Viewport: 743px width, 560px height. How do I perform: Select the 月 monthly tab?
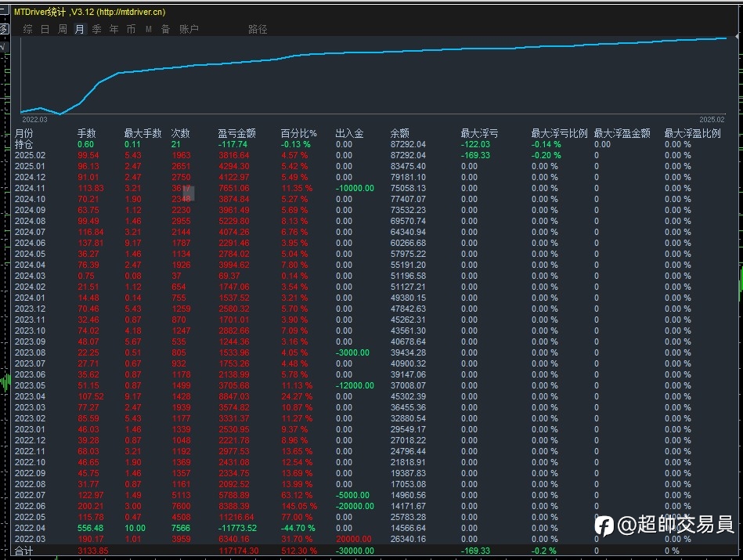[x=80, y=30]
